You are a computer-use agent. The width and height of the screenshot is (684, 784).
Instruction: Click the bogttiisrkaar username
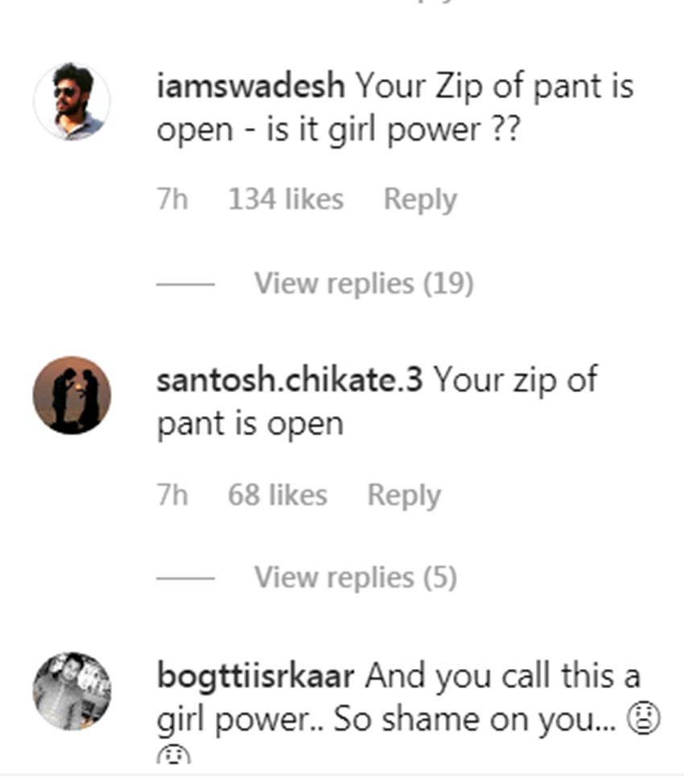pos(255,675)
